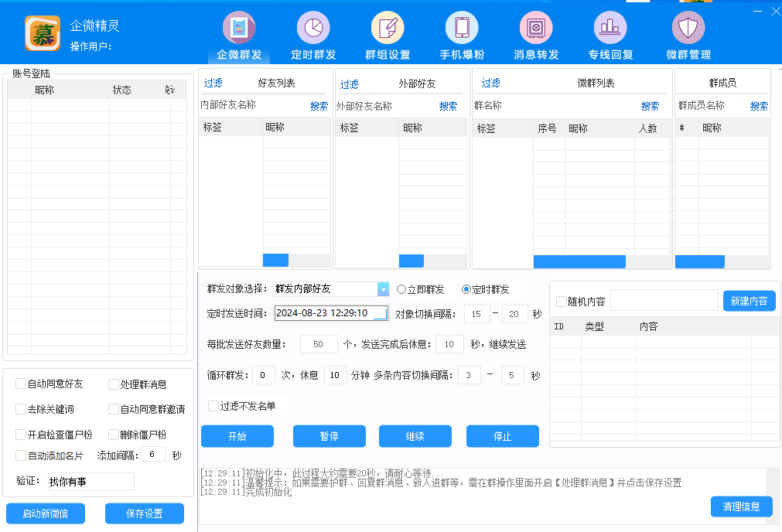Open the 消息转发 icon
Image resolution: width=782 pixels, height=532 pixels.
tap(536, 28)
